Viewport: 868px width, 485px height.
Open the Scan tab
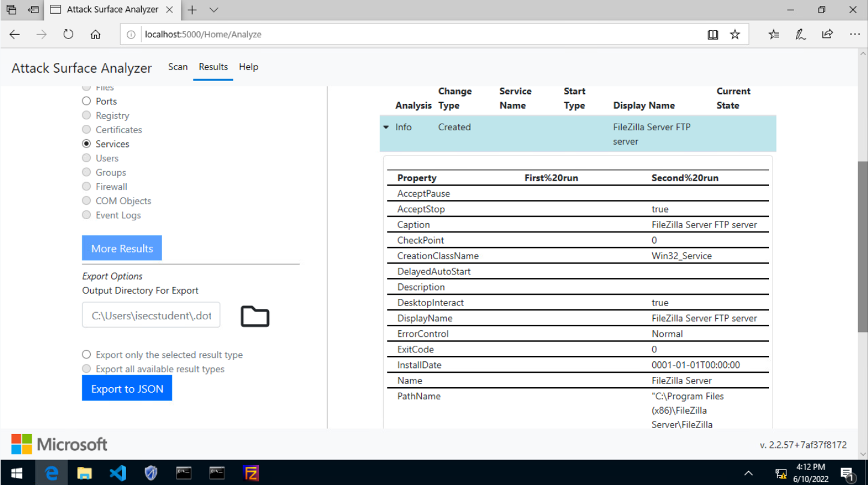pos(178,67)
